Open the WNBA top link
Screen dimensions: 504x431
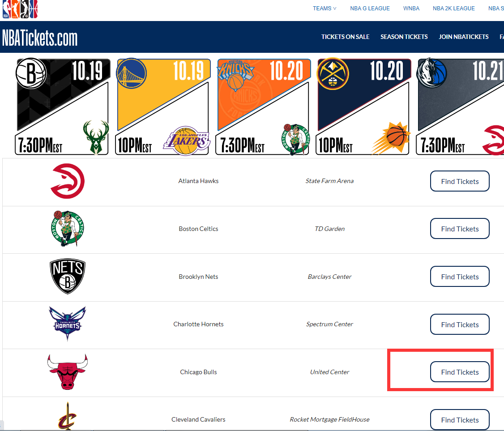pyautogui.click(x=411, y=9)
